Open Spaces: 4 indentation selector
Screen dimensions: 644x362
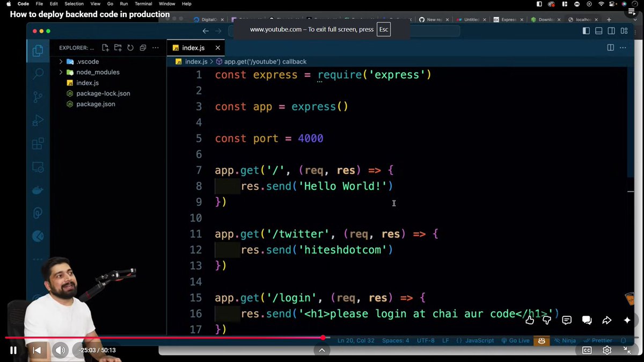pyautogui.click(x=396, y=341)
